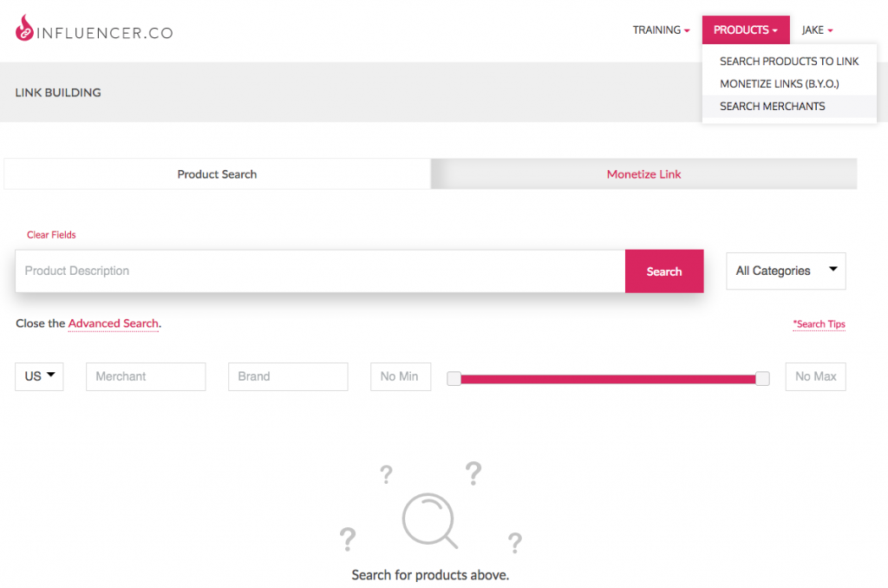Click the No Min price field
Image resolution: width=888 pixels, height=588 pixels.
[401, 376]
